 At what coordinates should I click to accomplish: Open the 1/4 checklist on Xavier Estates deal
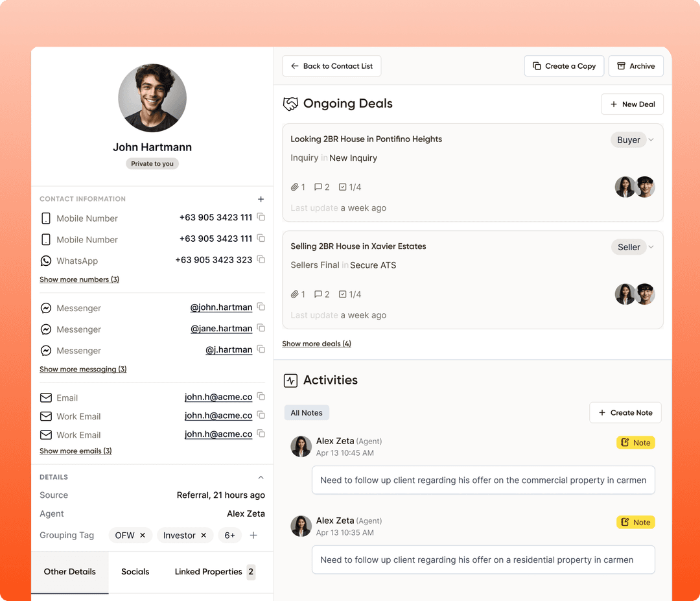click(x=350, y=294)
